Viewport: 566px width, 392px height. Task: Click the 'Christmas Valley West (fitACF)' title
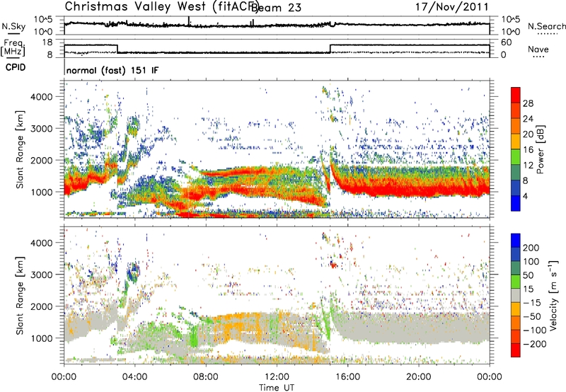pyautogui.click(x=161, y=7)
